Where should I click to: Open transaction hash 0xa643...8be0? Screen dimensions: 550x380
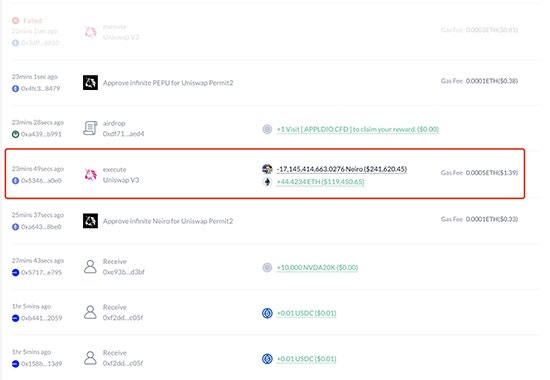[41, 227]
